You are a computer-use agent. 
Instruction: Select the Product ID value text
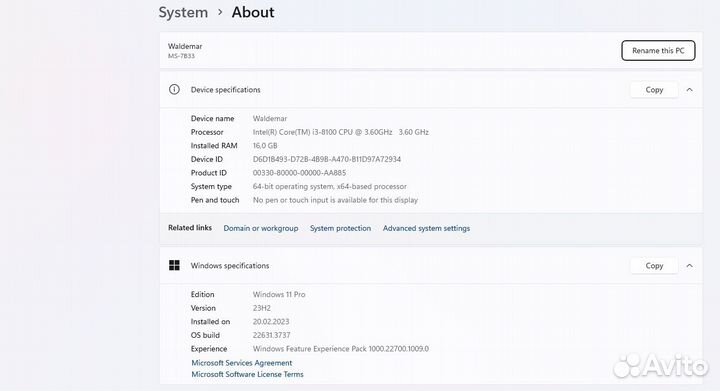click(x=299, y=173)
